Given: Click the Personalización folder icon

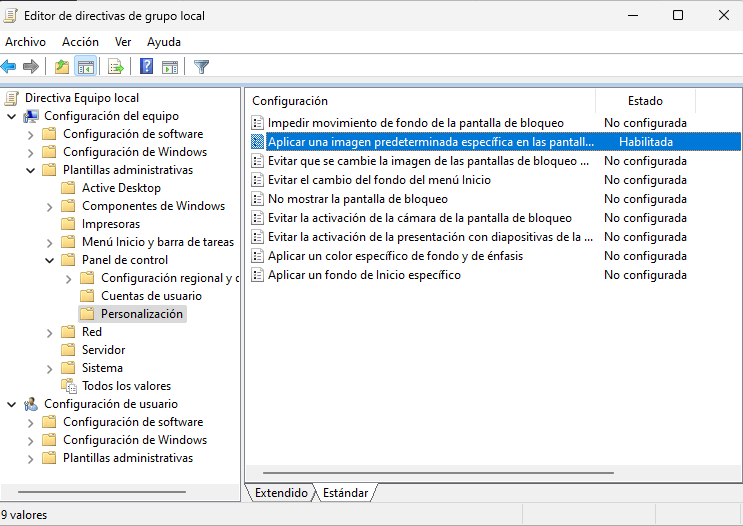Looking at the screenshot, I should (87, 314).
